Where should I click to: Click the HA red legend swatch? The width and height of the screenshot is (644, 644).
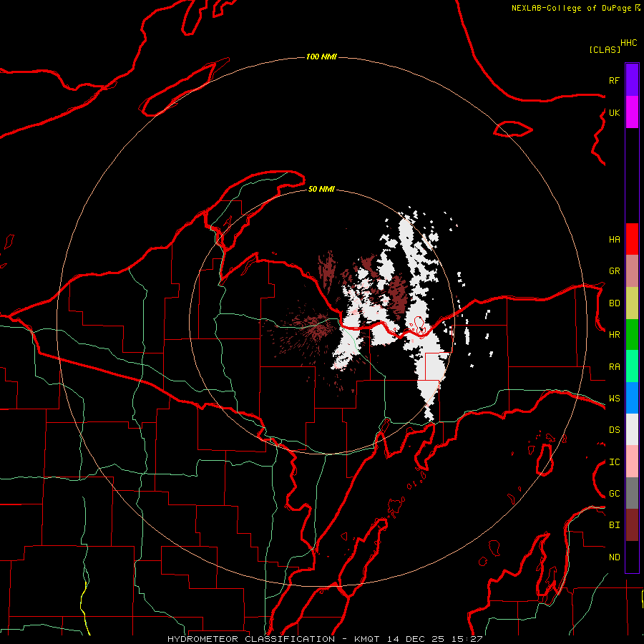pos(632,239)
